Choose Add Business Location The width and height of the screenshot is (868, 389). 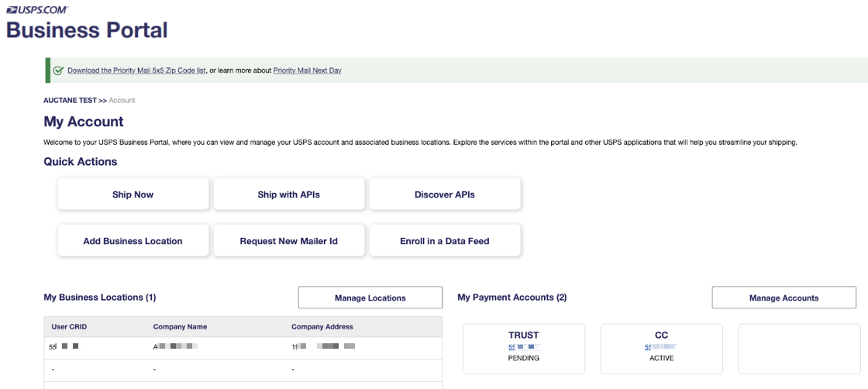click(x=133, y=241)
